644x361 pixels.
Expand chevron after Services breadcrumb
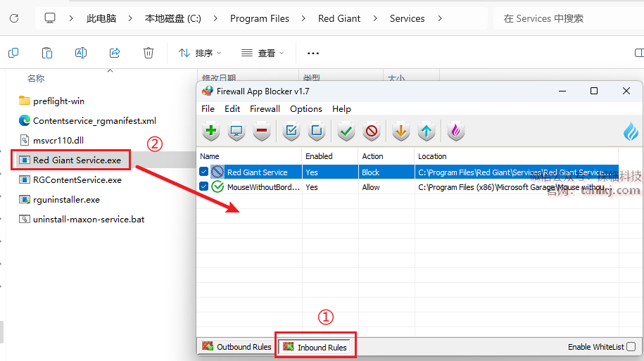440,18
